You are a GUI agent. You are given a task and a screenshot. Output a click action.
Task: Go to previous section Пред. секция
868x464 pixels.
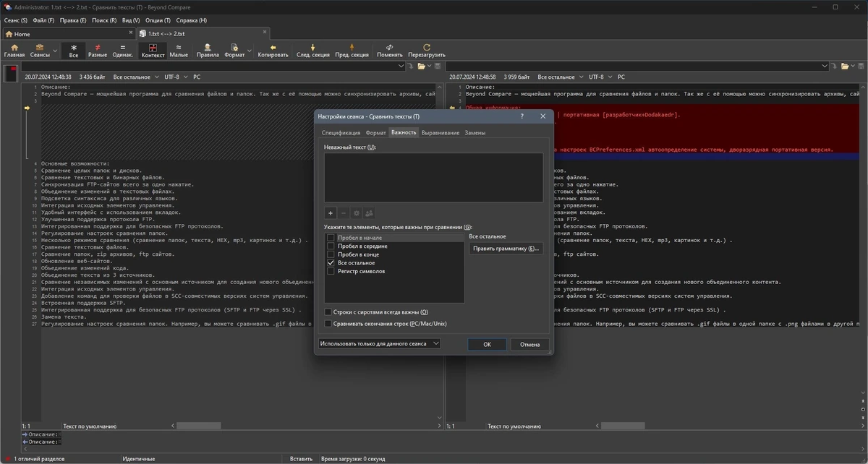(x=352, y=51)
